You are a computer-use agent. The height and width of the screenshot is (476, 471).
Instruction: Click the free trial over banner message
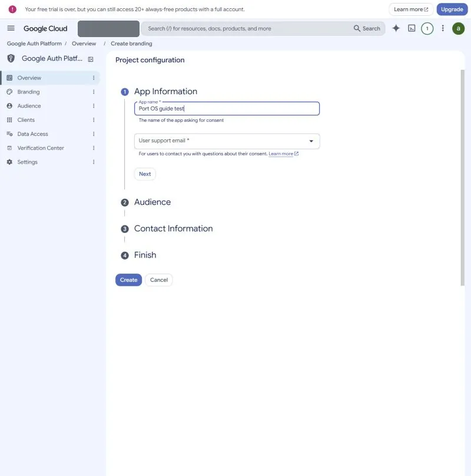pos(134,9)
